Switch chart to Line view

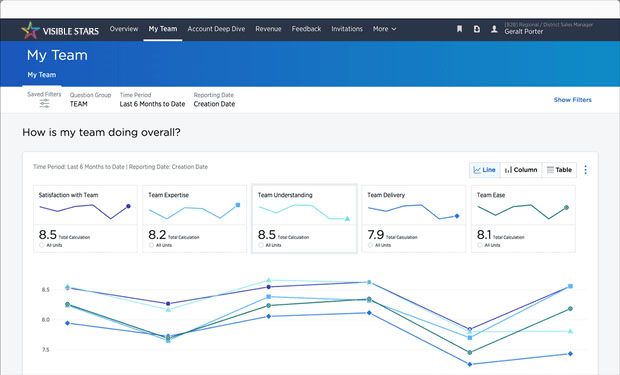click(485, 170)
